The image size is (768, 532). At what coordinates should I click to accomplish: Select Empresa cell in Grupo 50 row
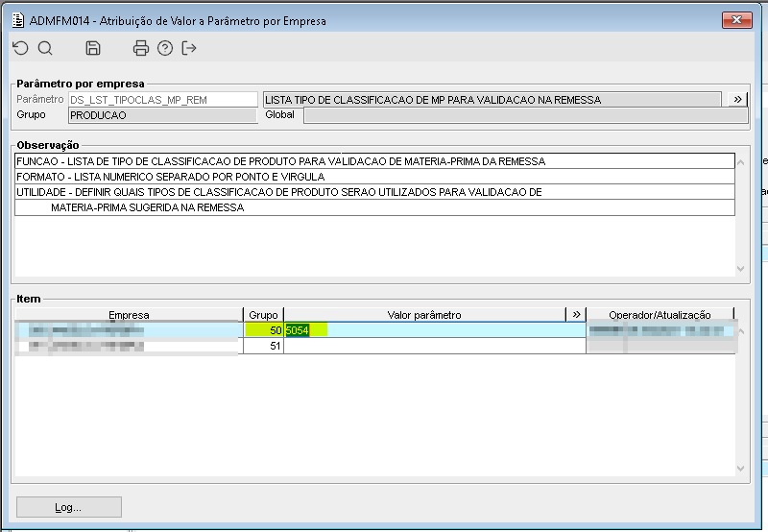(x=130, y=330)
